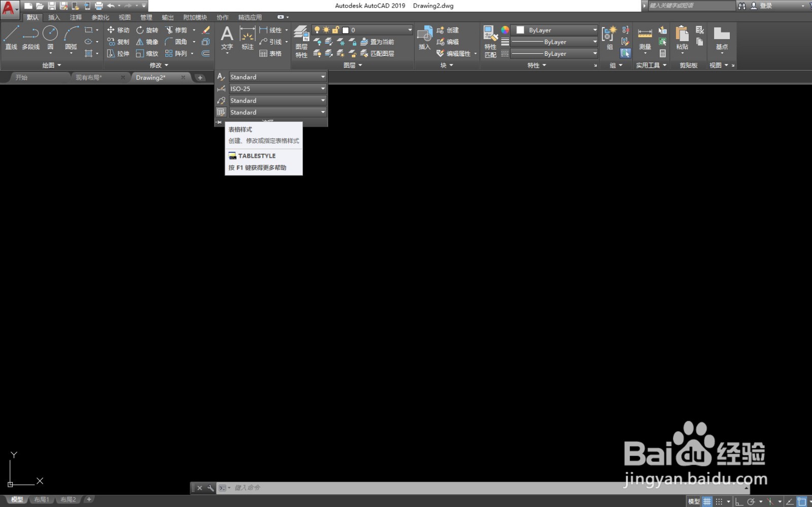Expand the 图层 (Layers) panel
This screenshot has width=812, height=507.
[x=353, y=65]
